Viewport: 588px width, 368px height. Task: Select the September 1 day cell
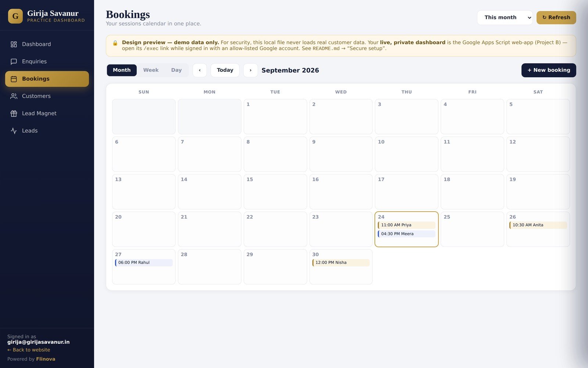(275, 117)
